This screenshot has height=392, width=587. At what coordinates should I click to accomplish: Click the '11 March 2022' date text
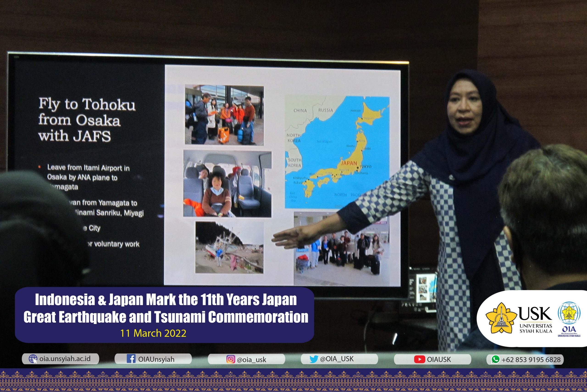(153, 333)
